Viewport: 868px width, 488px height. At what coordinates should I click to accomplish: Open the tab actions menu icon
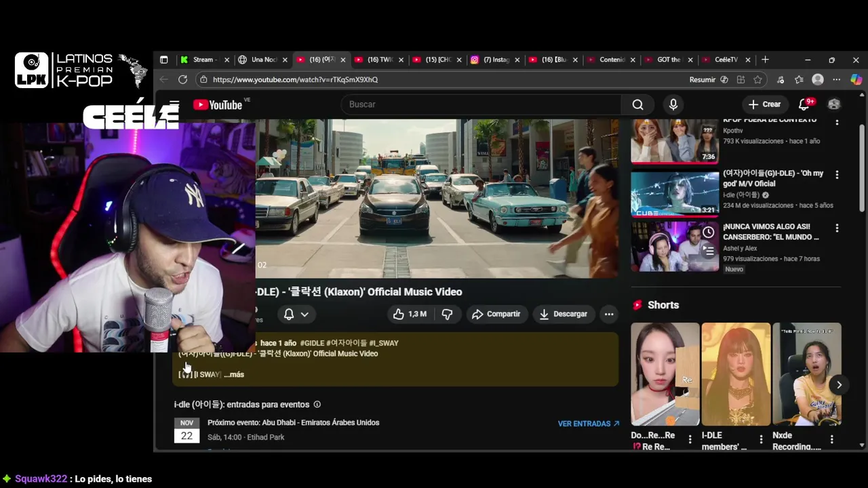(163, 60)
